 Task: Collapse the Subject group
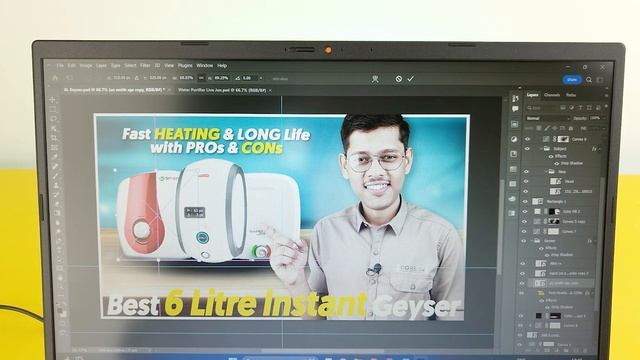542,149
